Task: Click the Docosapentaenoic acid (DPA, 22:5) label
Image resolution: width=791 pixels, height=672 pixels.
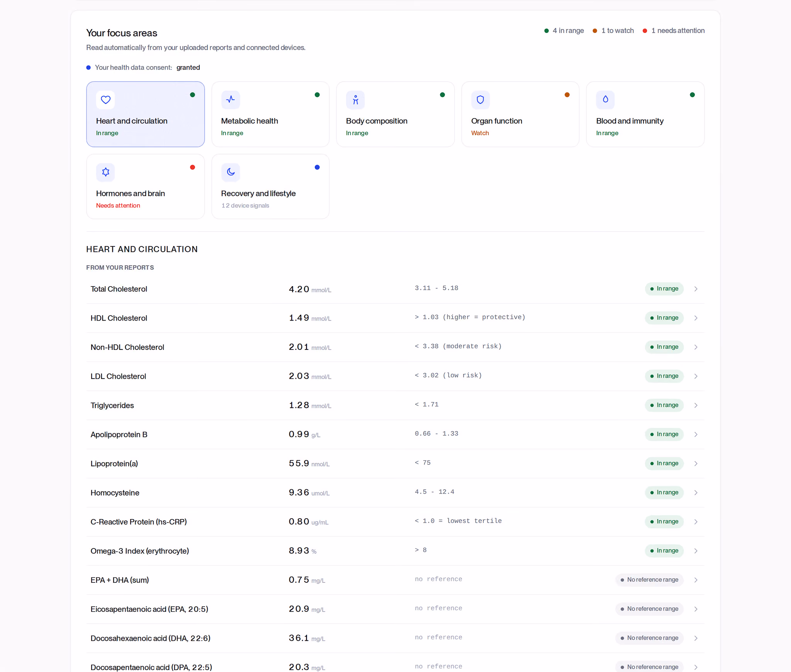Action: pyautogui.click(x=151, y=667)
